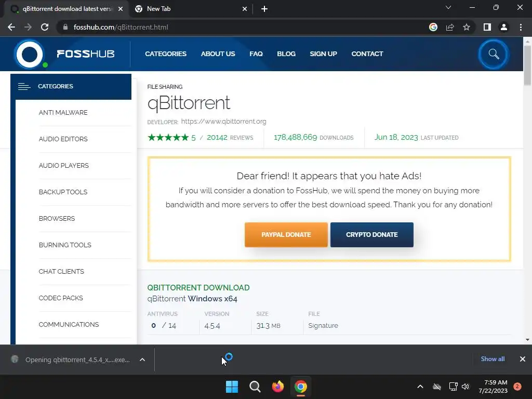
Task: Bookmark this page with the star icon
Action: click(x=467, y=27)
